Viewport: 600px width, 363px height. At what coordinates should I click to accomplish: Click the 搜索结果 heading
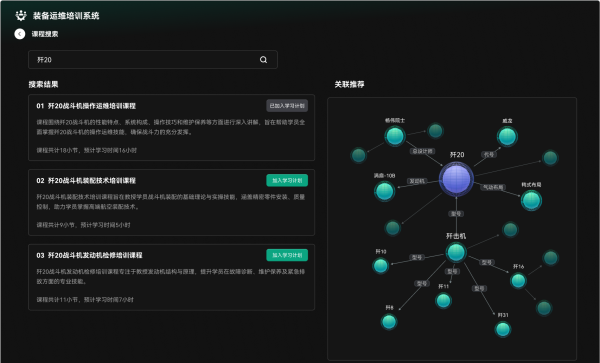(x=43, y=84)
